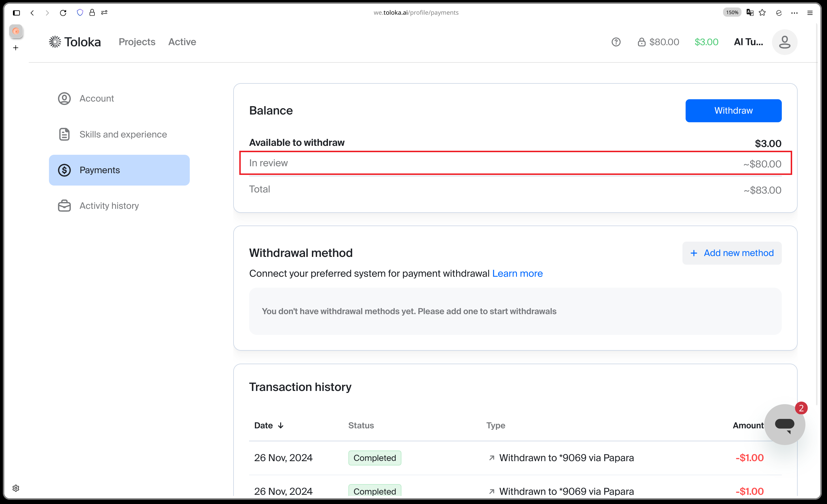Select Skills and experience in sidebar
Image resolution: width=827 pixels, height=504 pixels.
[x=119, y=134]
